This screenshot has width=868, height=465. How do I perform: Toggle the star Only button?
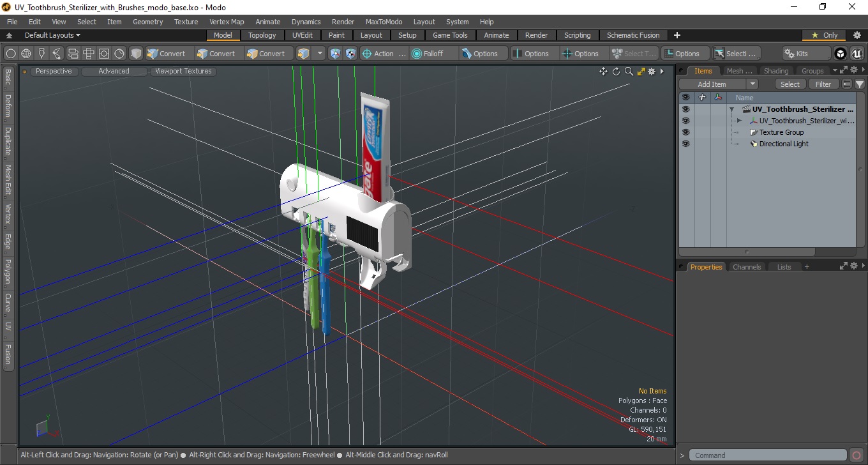click(825, 35)
